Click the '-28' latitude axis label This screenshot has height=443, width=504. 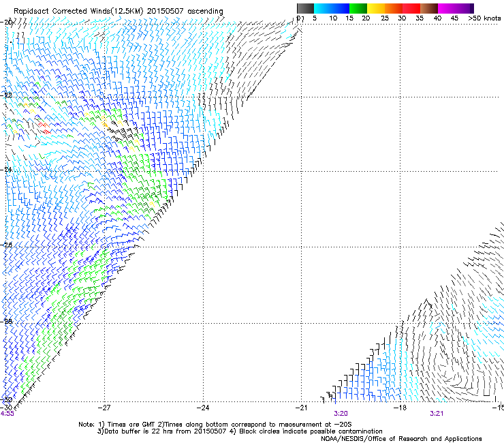pos(6,321)
